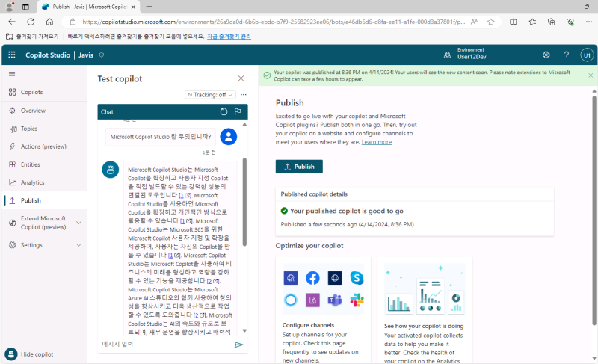Reset the chat conversation icon
Viewport: 598px width, 364px height.
pos(224,111)
